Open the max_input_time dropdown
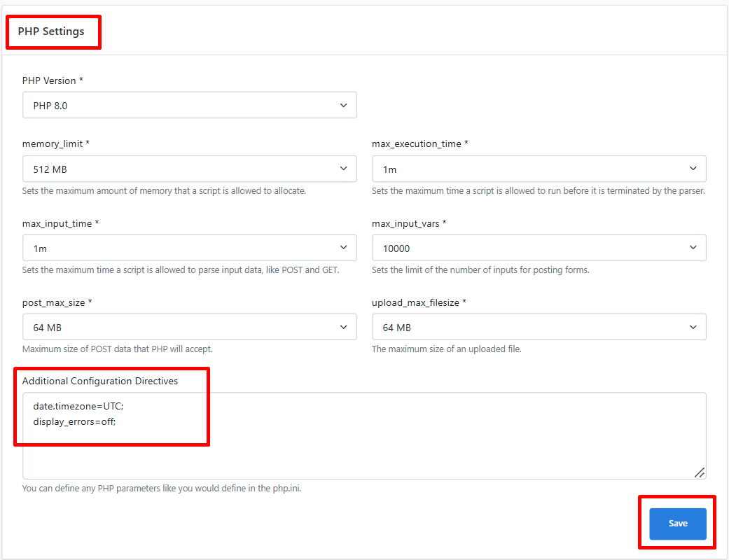 point(189,248)
